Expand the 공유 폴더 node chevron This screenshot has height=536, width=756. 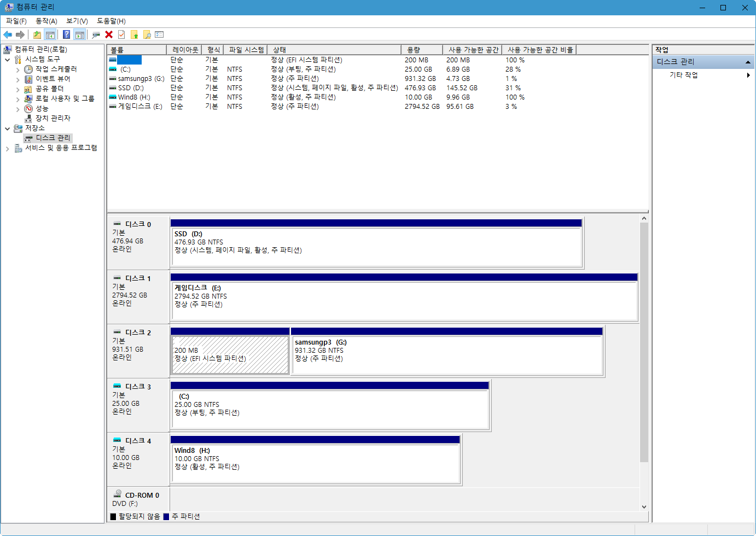(18, 90)
